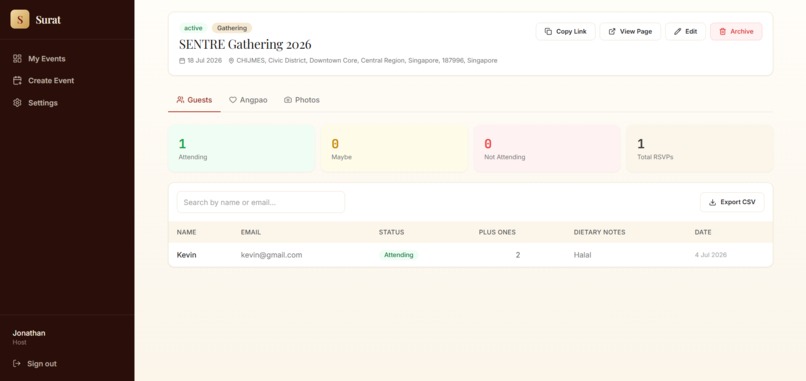The height and width of the screenshot is (381, 806).
Task: Edit the SENTRE Gathering event
Action: (686, 31)
